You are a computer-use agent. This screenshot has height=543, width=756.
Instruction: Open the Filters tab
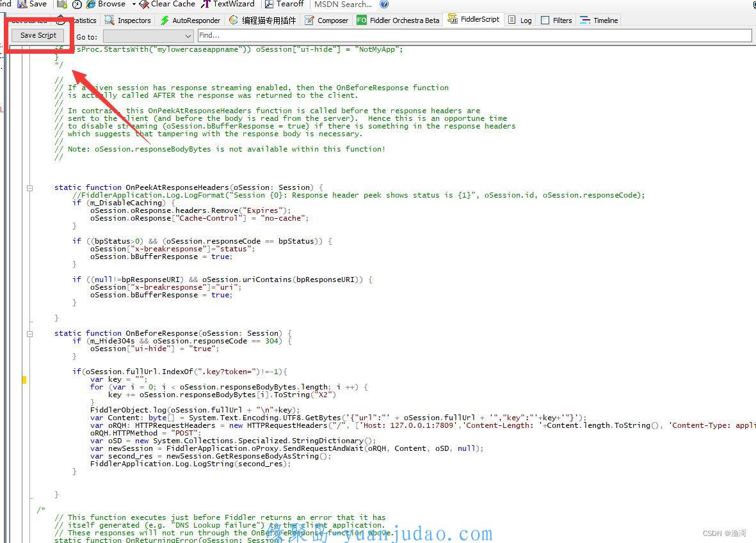pos(556,20)
